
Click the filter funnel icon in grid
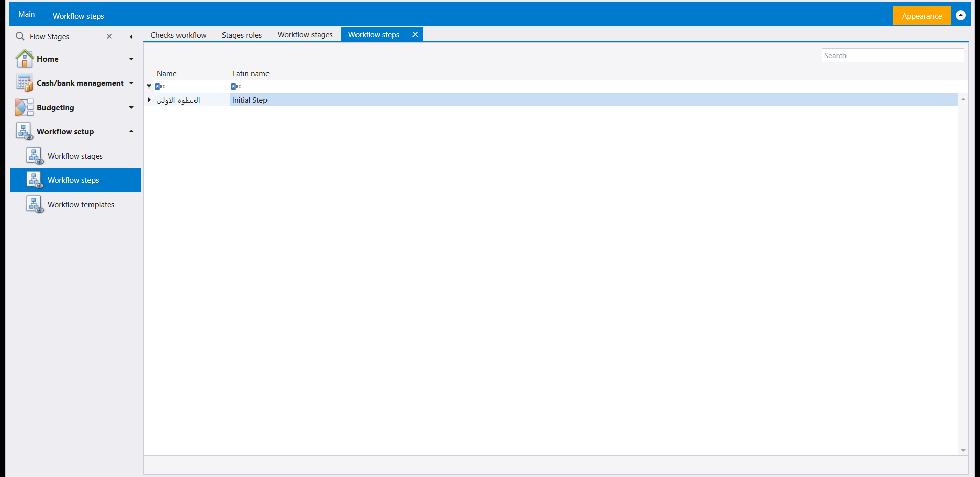click(x=149, y=86)
